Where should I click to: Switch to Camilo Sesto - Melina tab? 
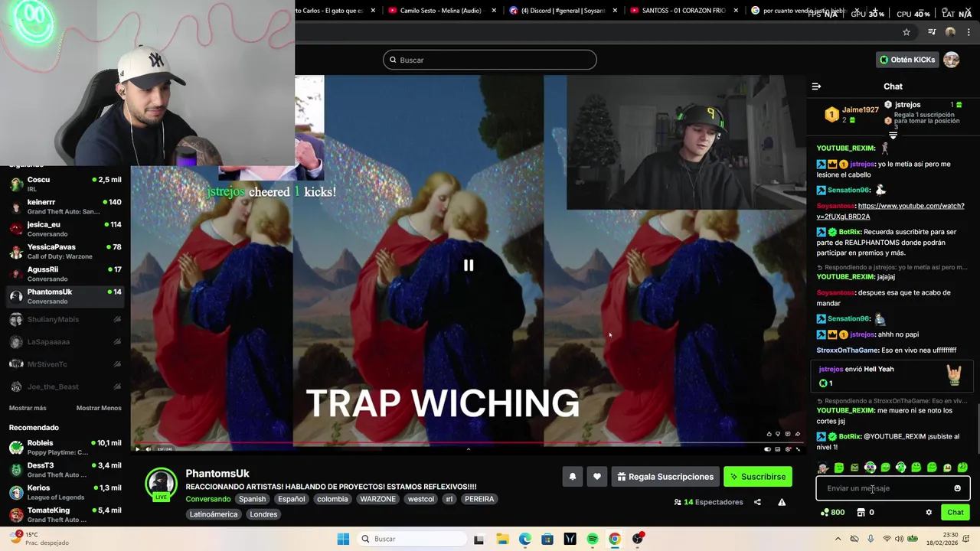440,11
